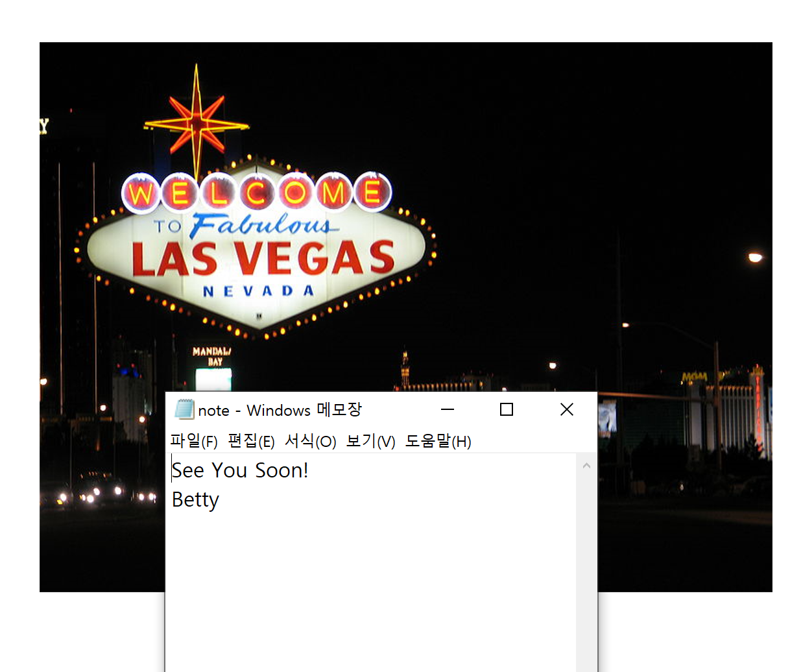
Task: Open the 서식(O) format menu
Action: tap(310, 441)
